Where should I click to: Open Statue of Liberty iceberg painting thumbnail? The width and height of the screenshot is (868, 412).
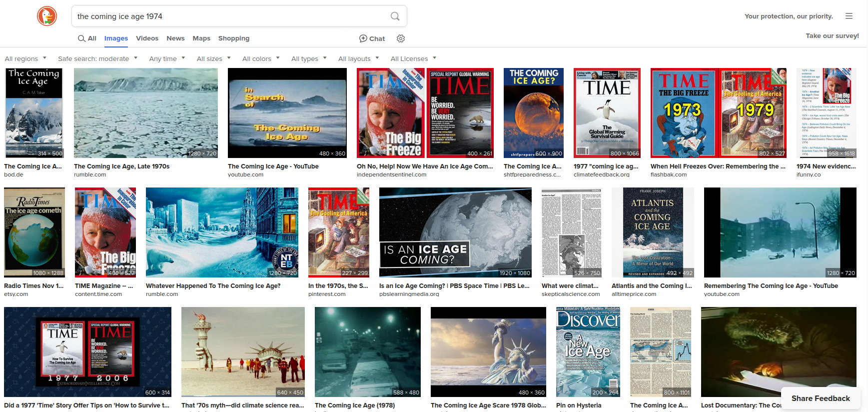coord(488,352)
